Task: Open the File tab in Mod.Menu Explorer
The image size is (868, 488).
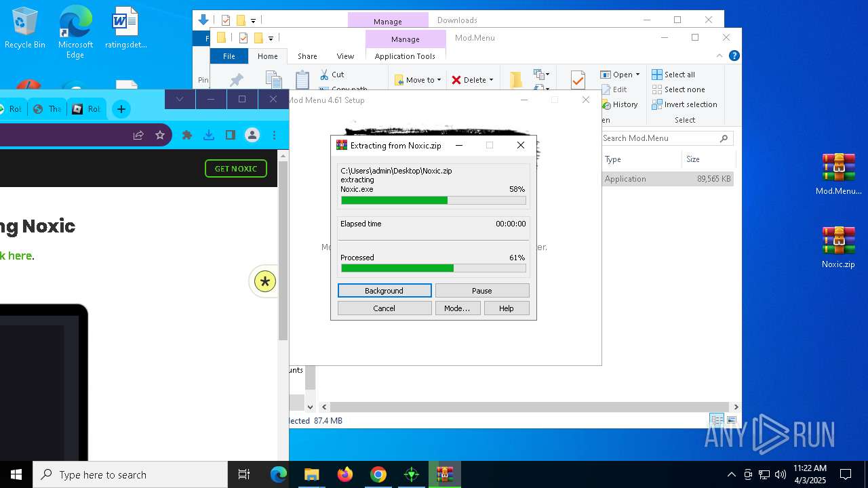Action: 229,56
